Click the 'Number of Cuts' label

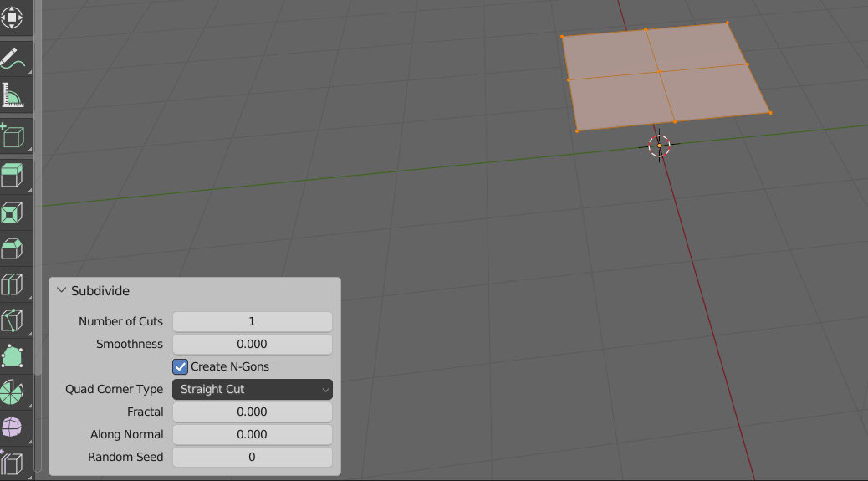[x=120, y=321]
